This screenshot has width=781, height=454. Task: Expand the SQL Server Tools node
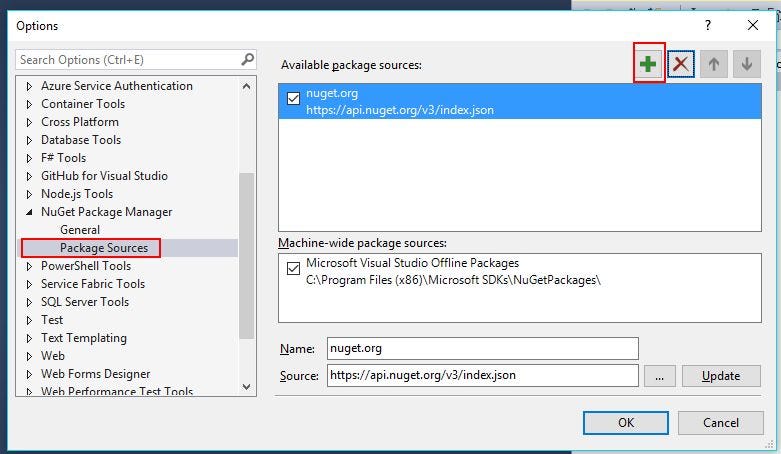coord(29,302)
